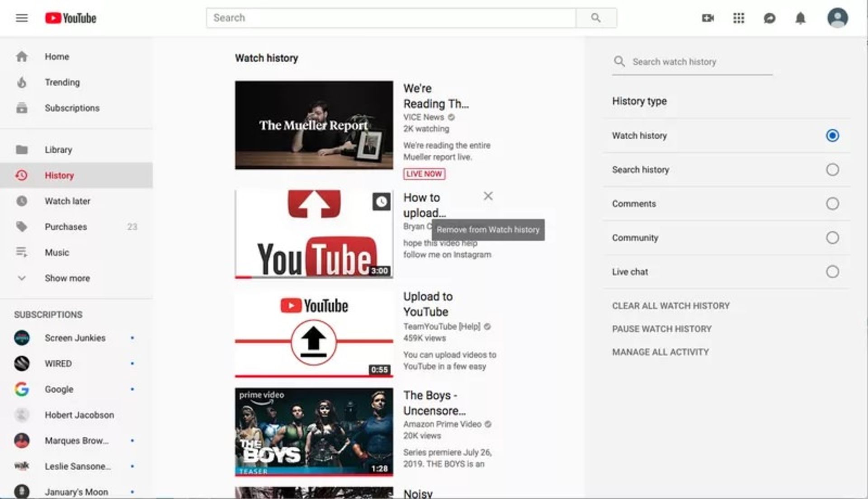Screen dimensions: 868x499
Task: Open the notifications bell
Action: click(800, 18)
